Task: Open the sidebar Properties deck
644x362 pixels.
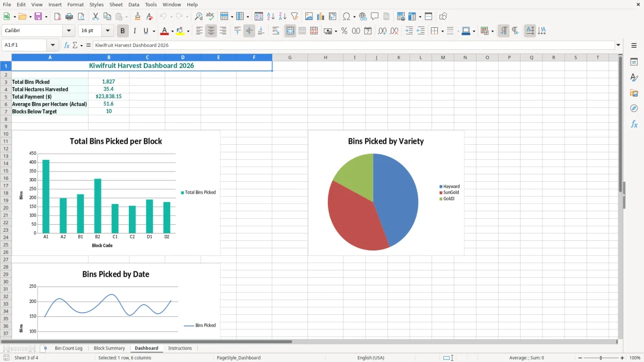Action: [634, 62]
